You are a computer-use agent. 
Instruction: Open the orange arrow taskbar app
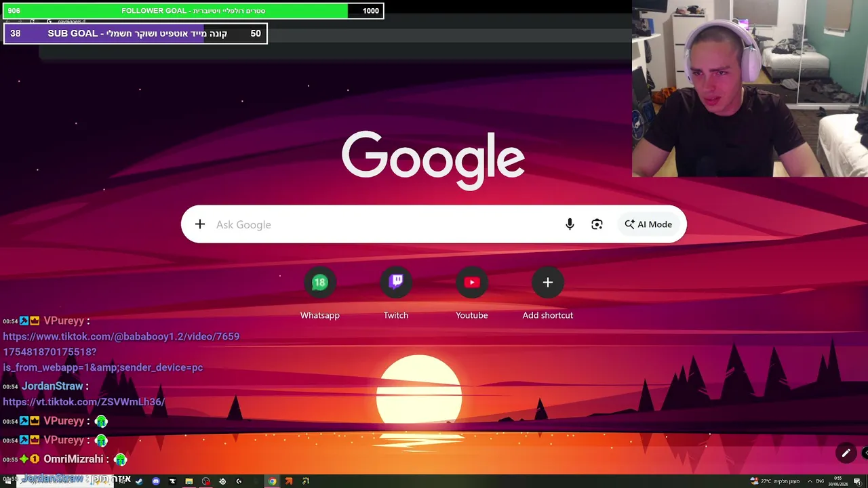[x=289, y=481]
